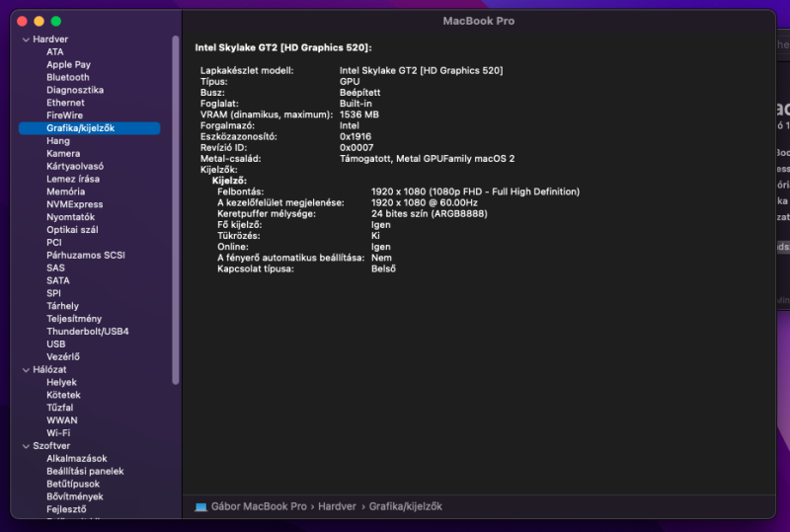
Task: Click the Kijelző subheading
Action: 229,181
